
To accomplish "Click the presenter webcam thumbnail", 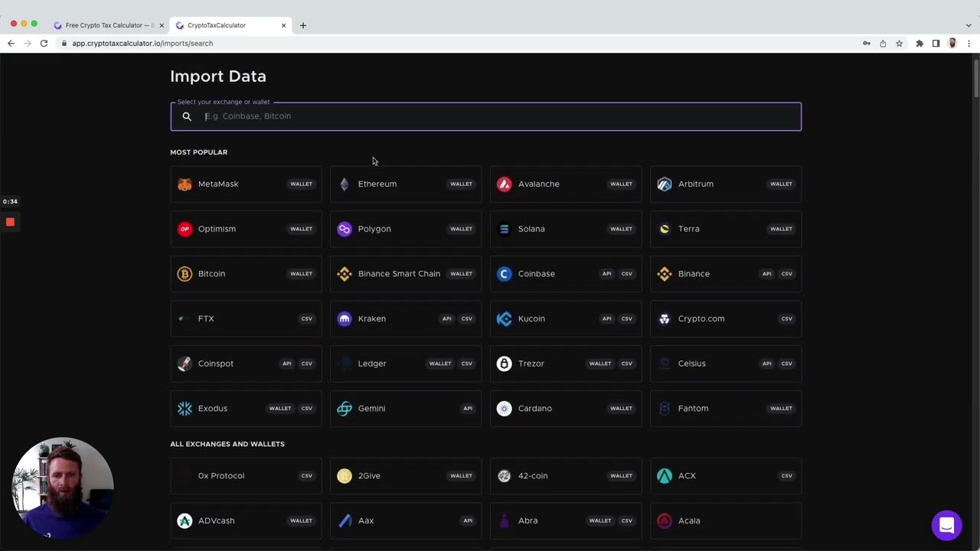I will (63, 487).
